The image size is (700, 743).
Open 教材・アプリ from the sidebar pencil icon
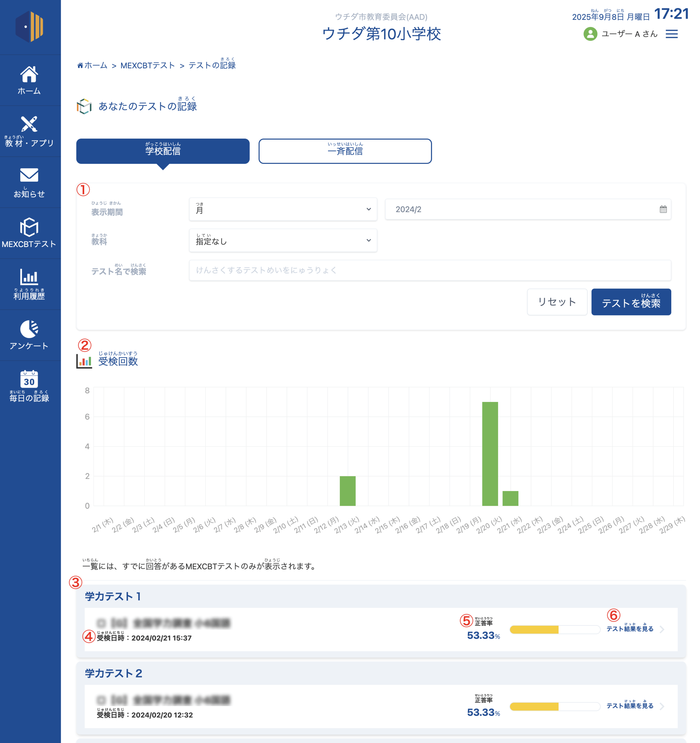click(x=29, y=125)
